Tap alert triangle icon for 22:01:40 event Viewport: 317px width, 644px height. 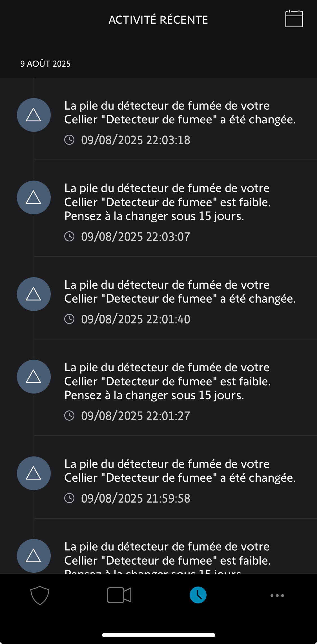(x=34, y=294)
